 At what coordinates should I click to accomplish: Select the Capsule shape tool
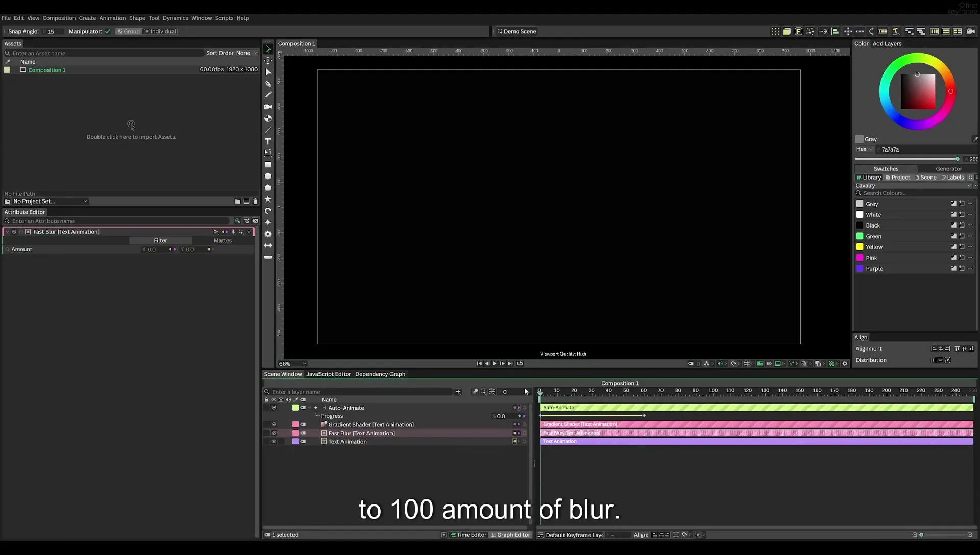[268, 257]
